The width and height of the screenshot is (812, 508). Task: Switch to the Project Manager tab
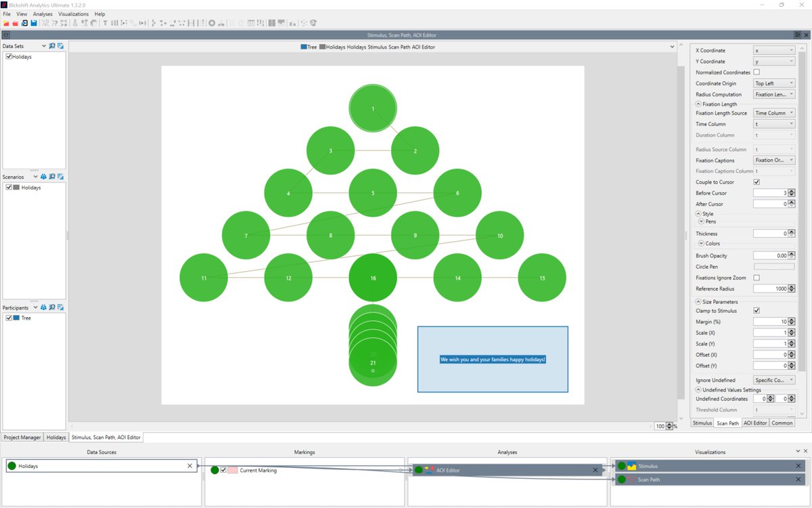pyautogui.click(x=22, y=438)
